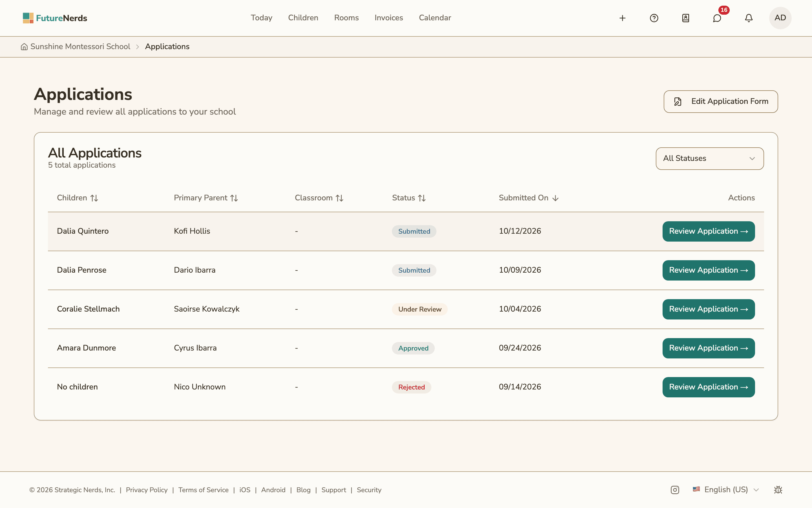
Task: Click the Rejected status badge
Action: 411,387
